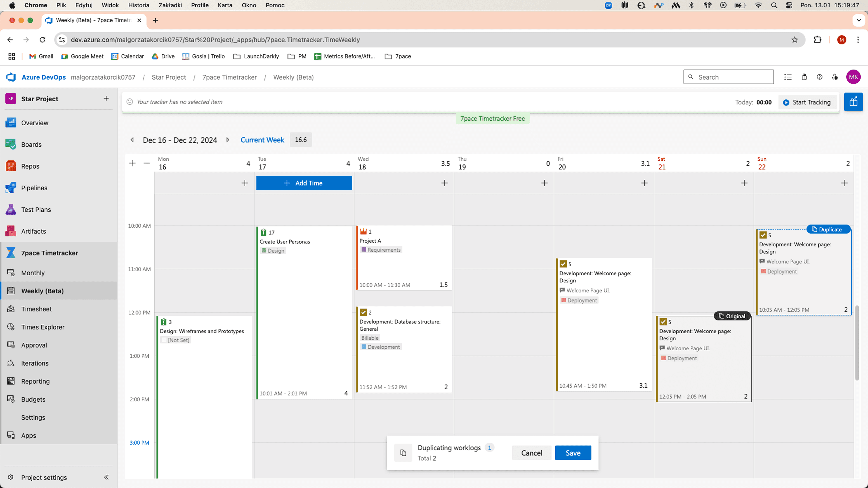Image resolution: width=868 pixels, height=488 pixels.
Task: Add time entry on Friday 20
Action: point(644,183)
